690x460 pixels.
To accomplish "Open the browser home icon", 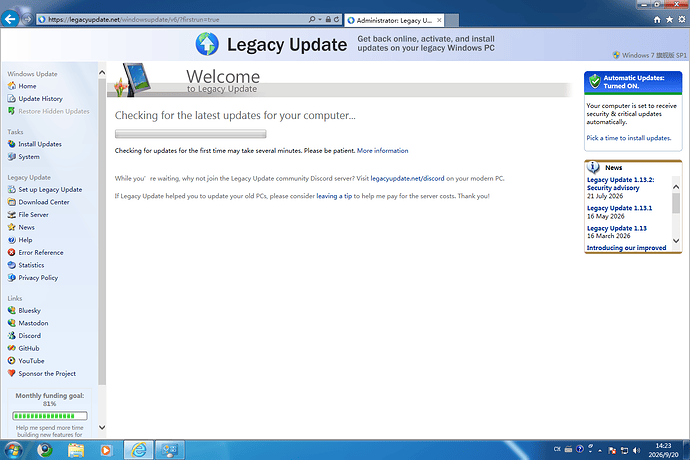I will click(657, 19).
